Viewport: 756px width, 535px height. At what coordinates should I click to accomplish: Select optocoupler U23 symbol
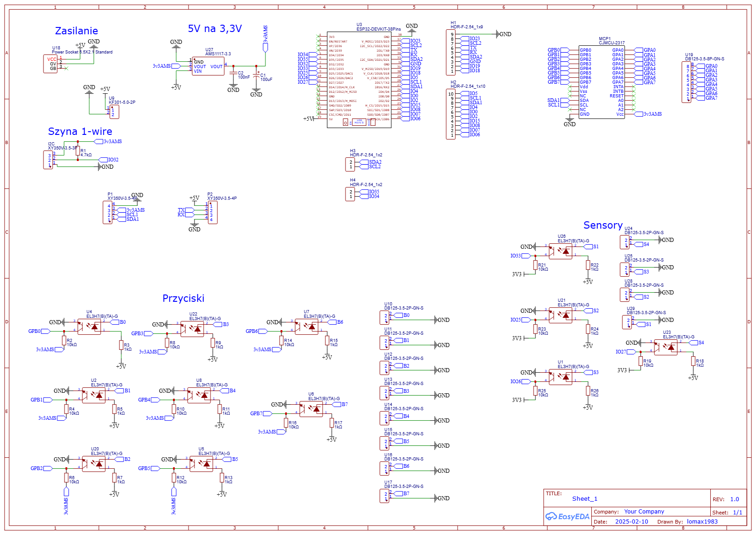[x=666, y=347]
